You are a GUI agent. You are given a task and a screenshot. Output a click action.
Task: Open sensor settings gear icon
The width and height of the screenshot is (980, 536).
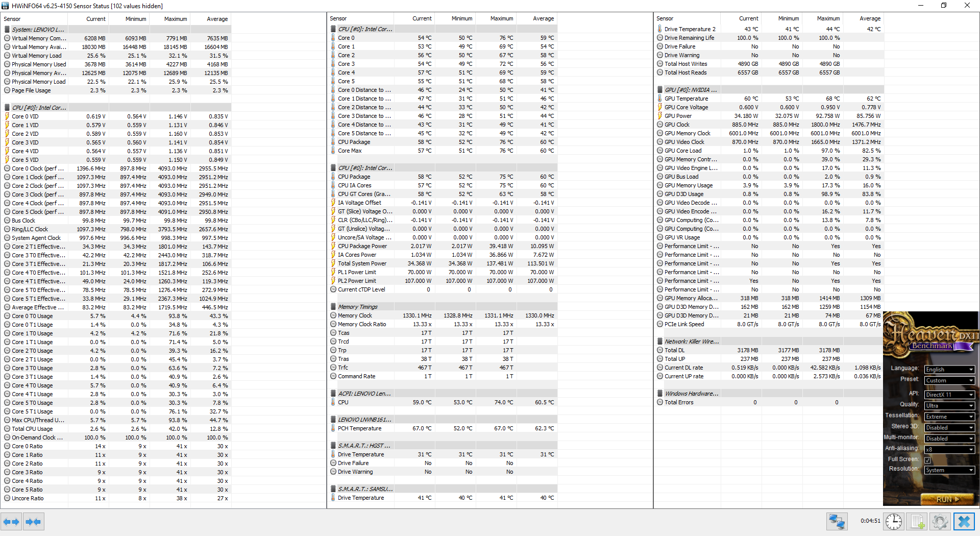(x=940, y=522)
